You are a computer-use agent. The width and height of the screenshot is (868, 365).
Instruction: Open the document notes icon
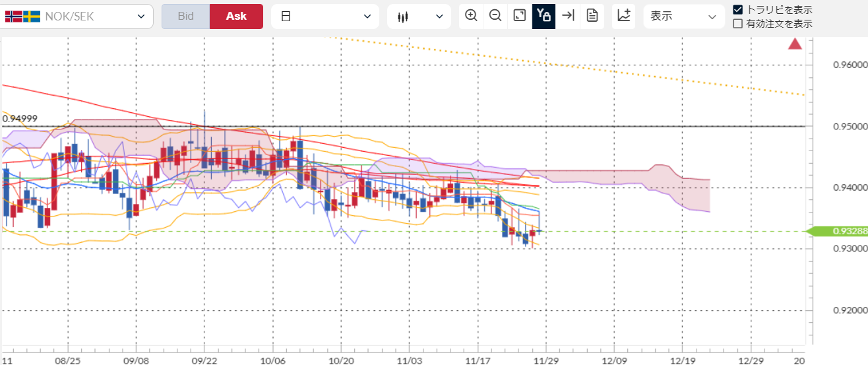[592, 16]
